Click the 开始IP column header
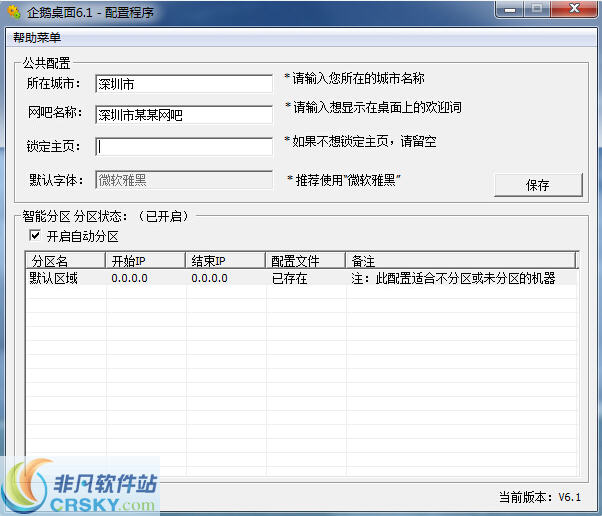 [x=146, y=261]
